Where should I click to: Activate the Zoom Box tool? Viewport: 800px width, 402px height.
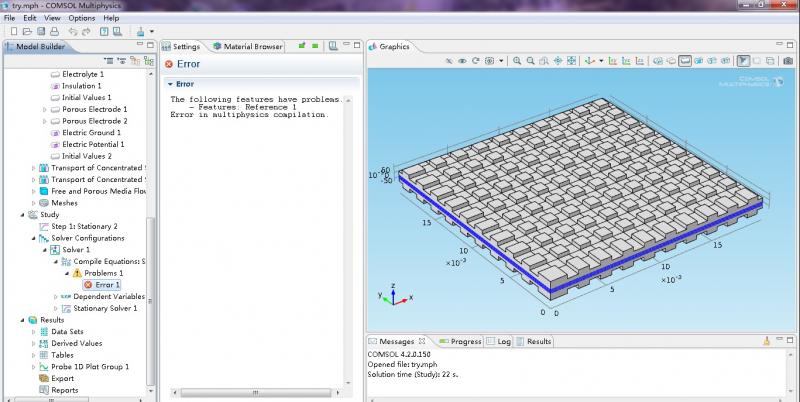544,61
